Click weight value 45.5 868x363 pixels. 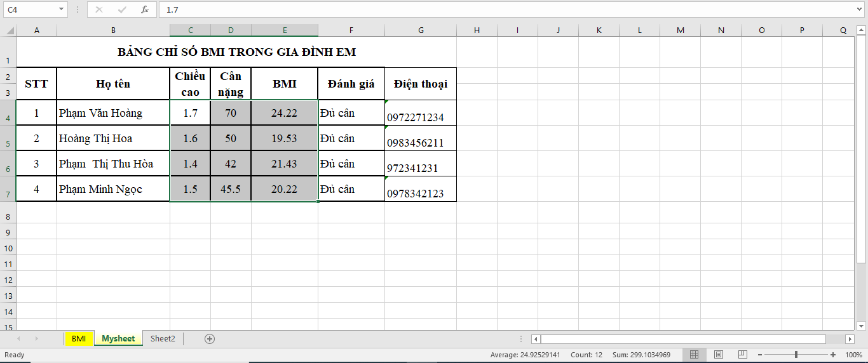point(231,189)
